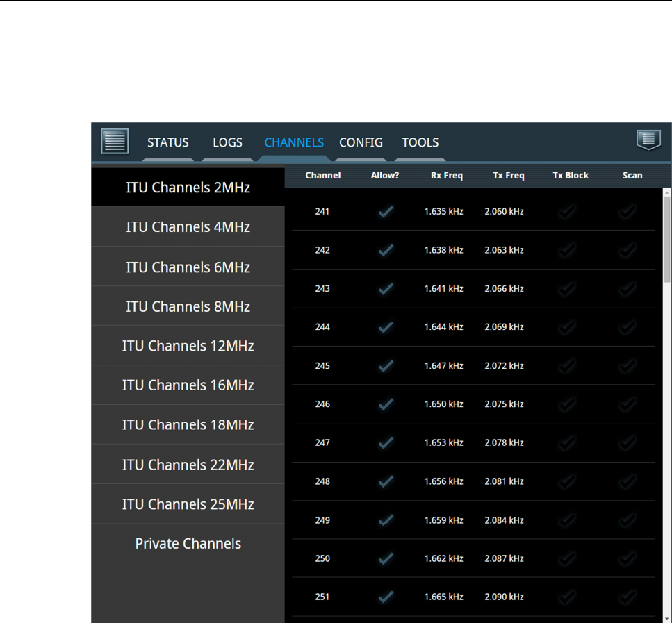Click the Scan column header
672x623 pixels.
click(632, 175)
